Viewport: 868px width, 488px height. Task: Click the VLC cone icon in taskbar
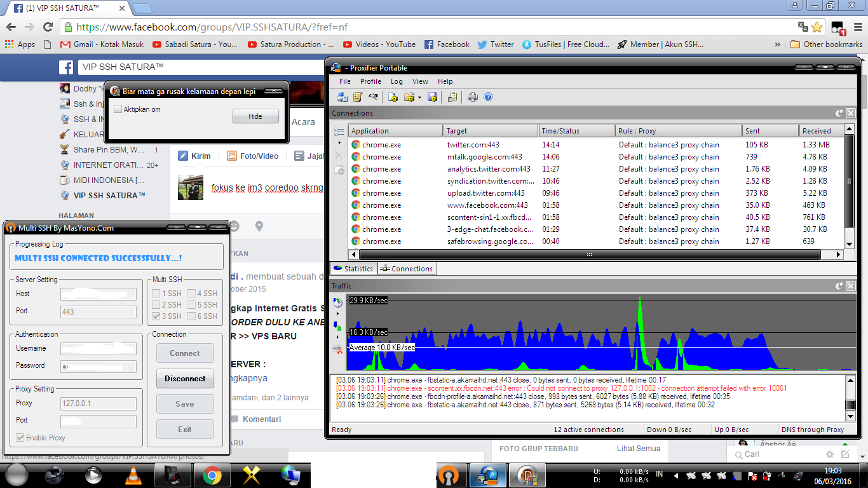(132, 475)
